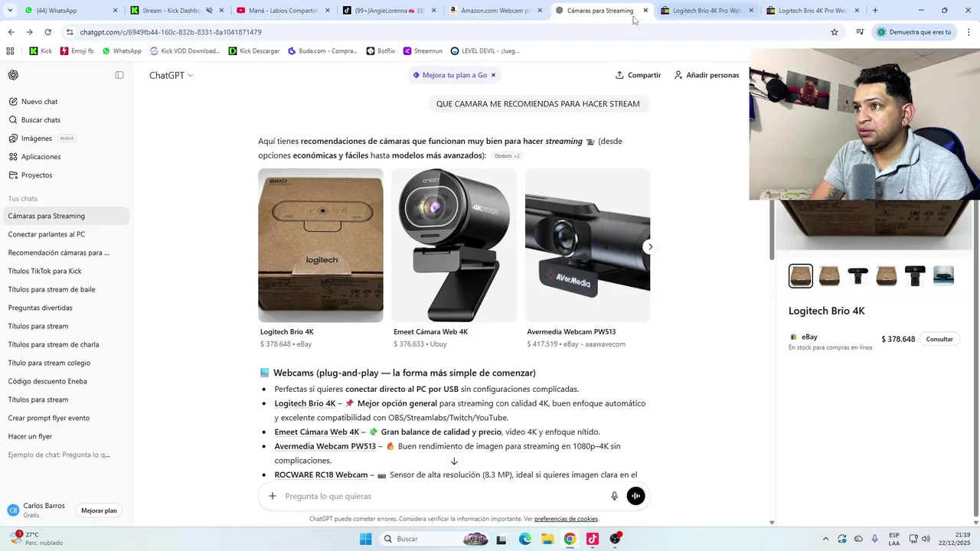This screenshot has width=980, height=551.
Task: Open the BotRix bookmark
Action: (381, 51)
